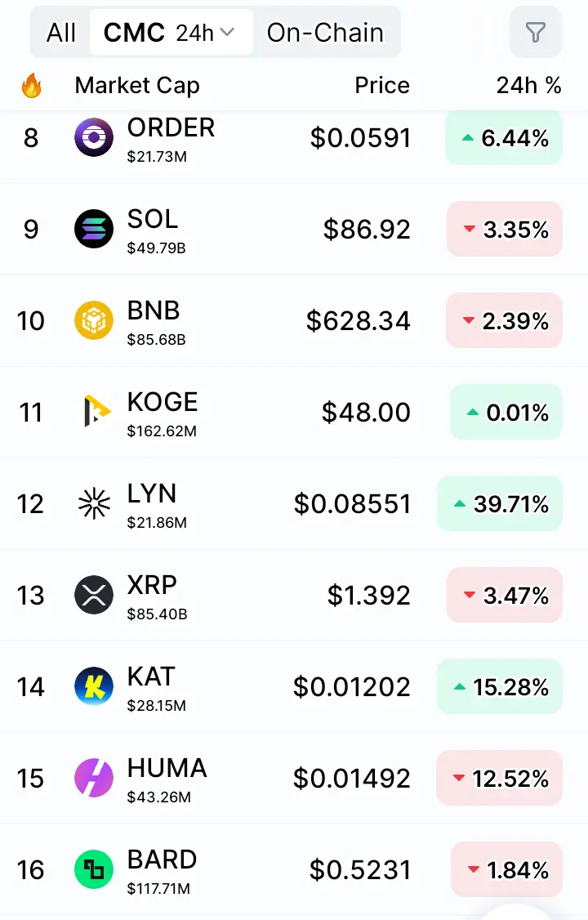Click the KAT coin logo
The width and height of the screenshot is (588, 920).
pyautogui.click(x=93, y=686)
